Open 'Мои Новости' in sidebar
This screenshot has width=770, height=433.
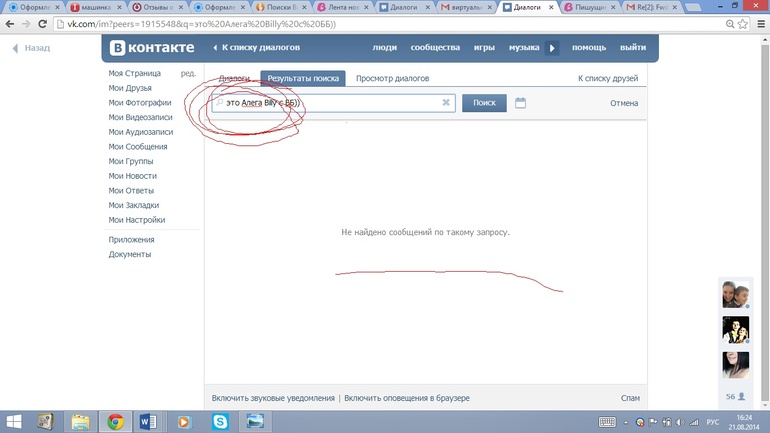(133, 176)
